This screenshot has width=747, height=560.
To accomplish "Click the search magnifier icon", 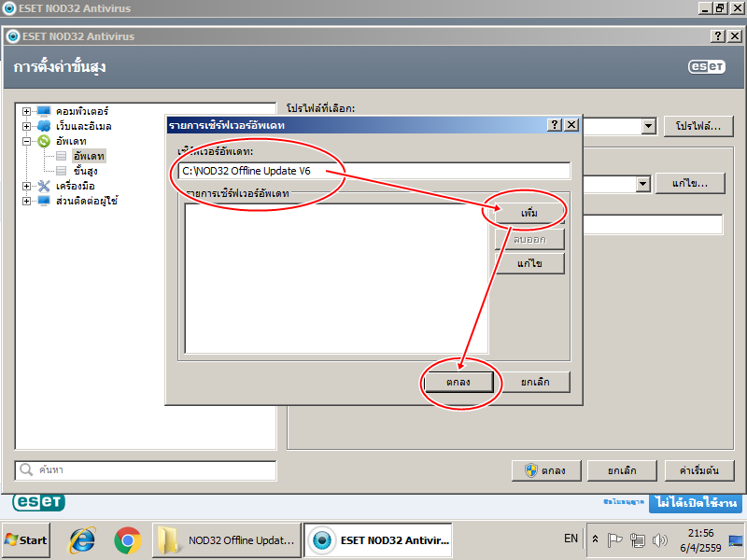I will tap(26, 470).
